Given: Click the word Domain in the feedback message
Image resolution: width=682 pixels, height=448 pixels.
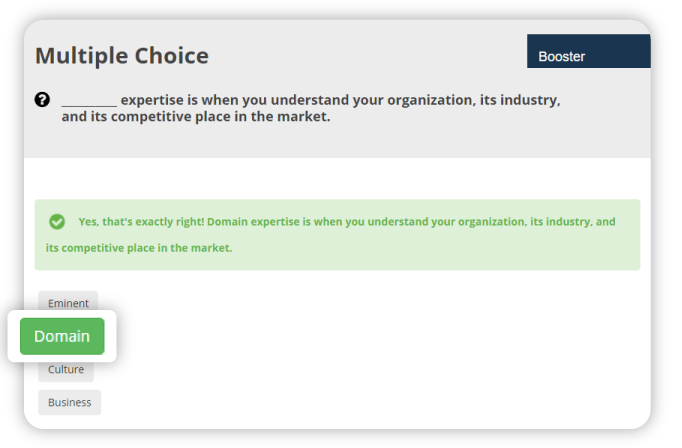Looking at the screenshot, I should click(227, 222).
